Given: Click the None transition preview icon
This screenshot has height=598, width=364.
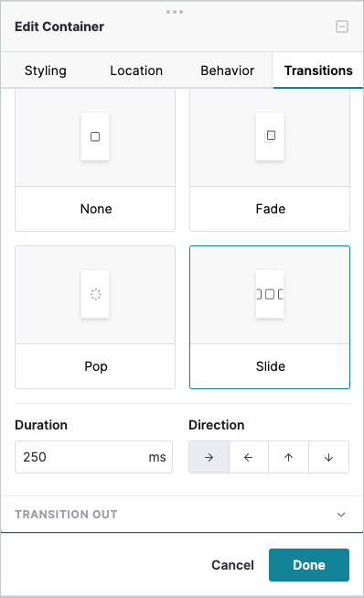Looking at the screenshot, I should (95, 136).
